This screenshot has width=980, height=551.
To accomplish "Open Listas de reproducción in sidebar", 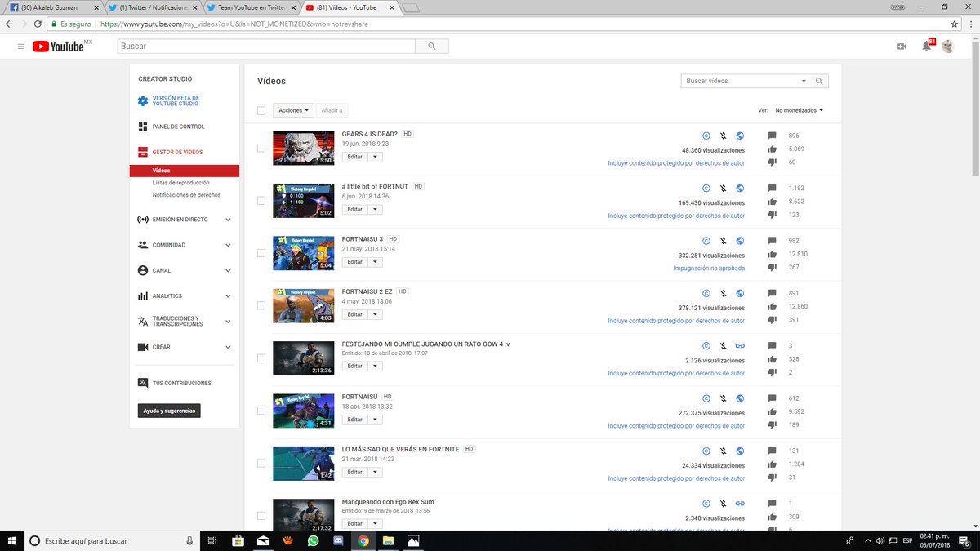I will [x=180, y=183].
